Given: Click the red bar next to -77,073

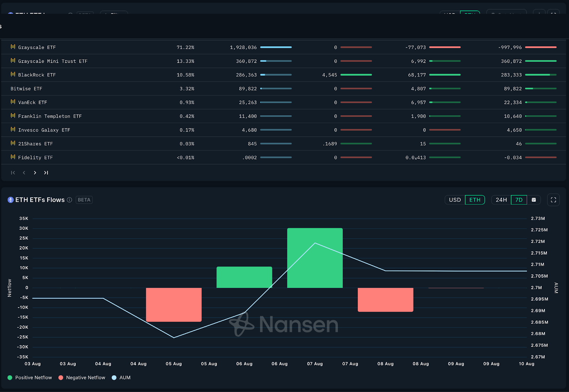Looking at the screenshot, I should pos(445,47).
